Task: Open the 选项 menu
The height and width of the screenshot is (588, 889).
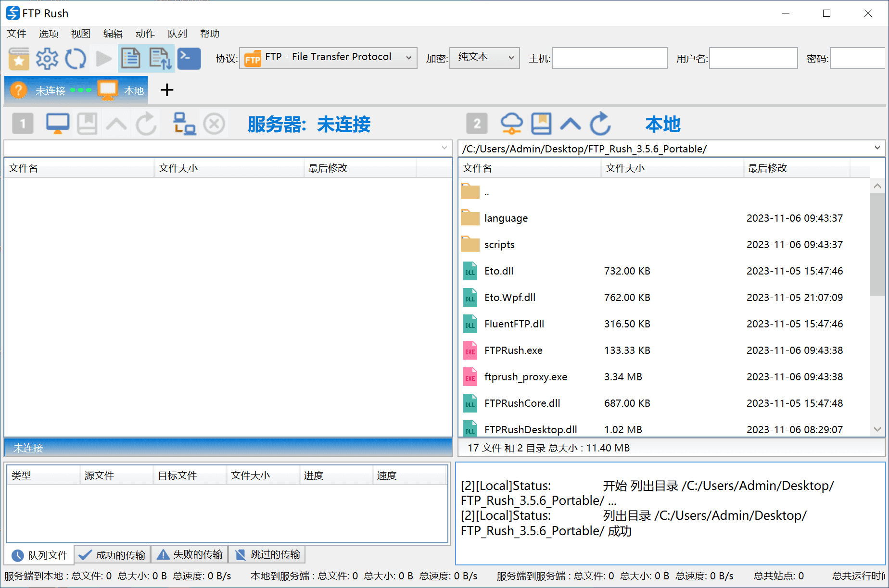Action: coord(49,34)
